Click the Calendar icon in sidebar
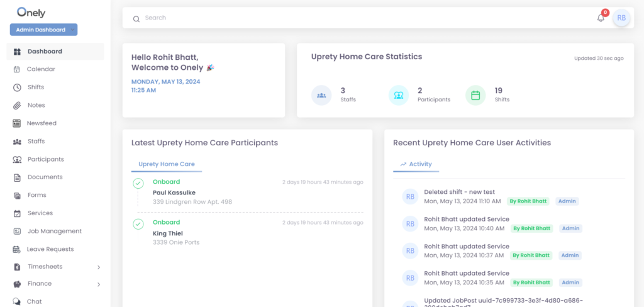This screenshot has width=644, height=307. pos(17,69)
